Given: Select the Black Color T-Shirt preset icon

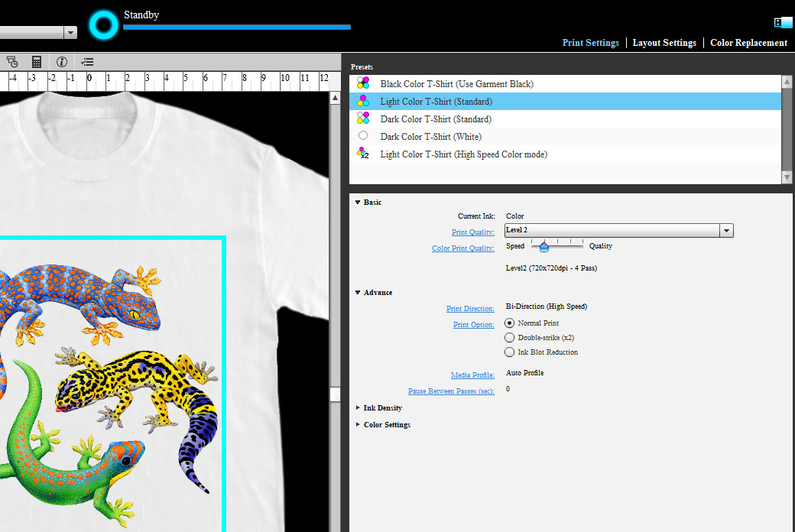Looking at the screenshot, I should [363, 83].
